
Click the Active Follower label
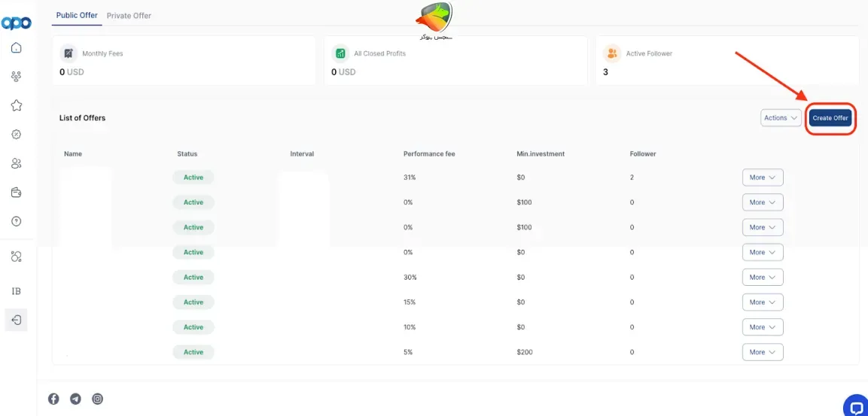[x=650, y=53]
